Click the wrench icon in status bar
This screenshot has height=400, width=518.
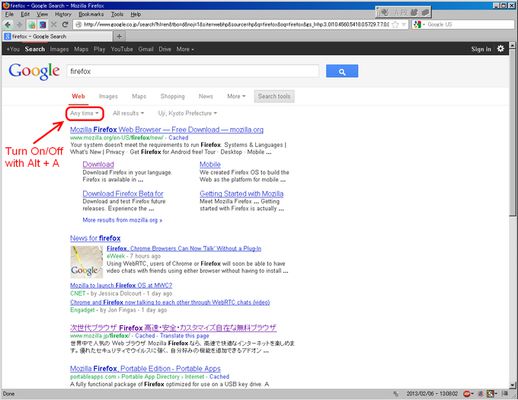point(396,394)
